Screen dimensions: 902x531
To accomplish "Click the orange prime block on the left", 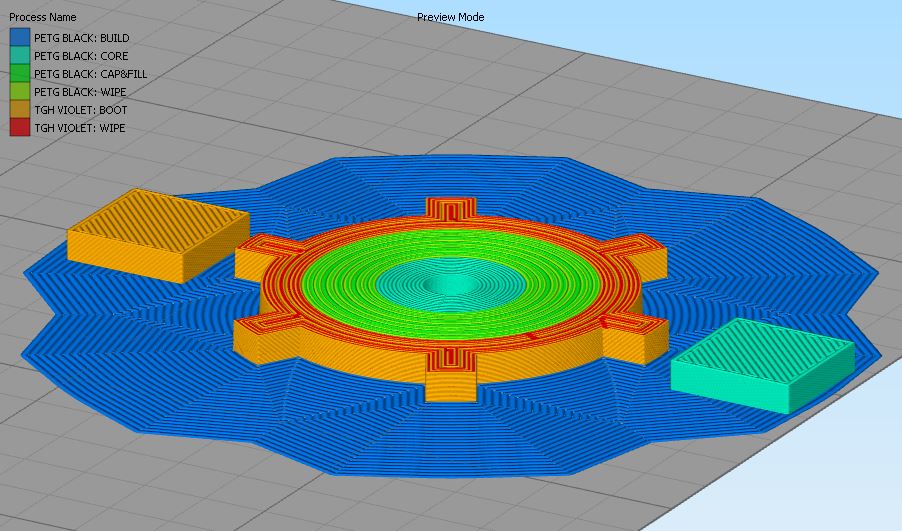I will [158, 236].
